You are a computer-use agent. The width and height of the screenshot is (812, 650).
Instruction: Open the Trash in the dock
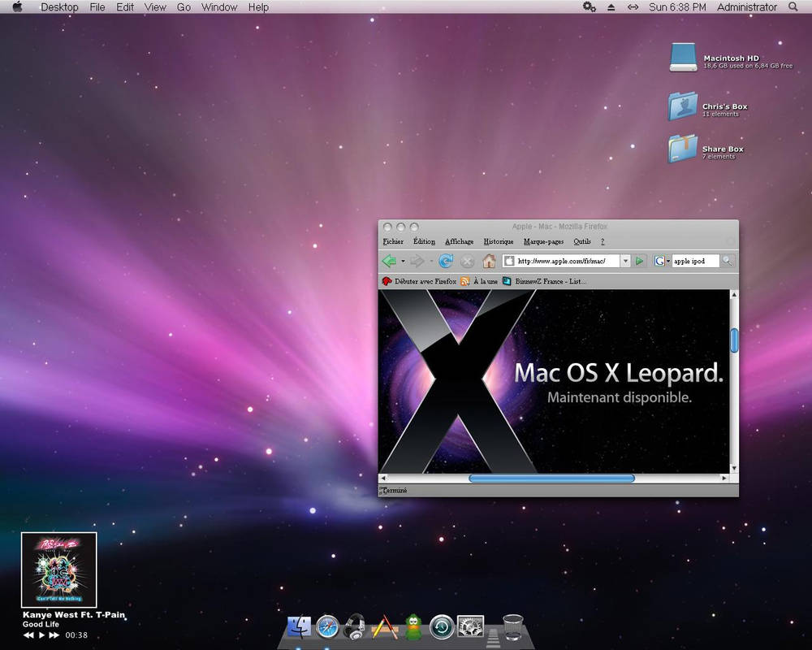pyautogui.click(x=513, y=626)
